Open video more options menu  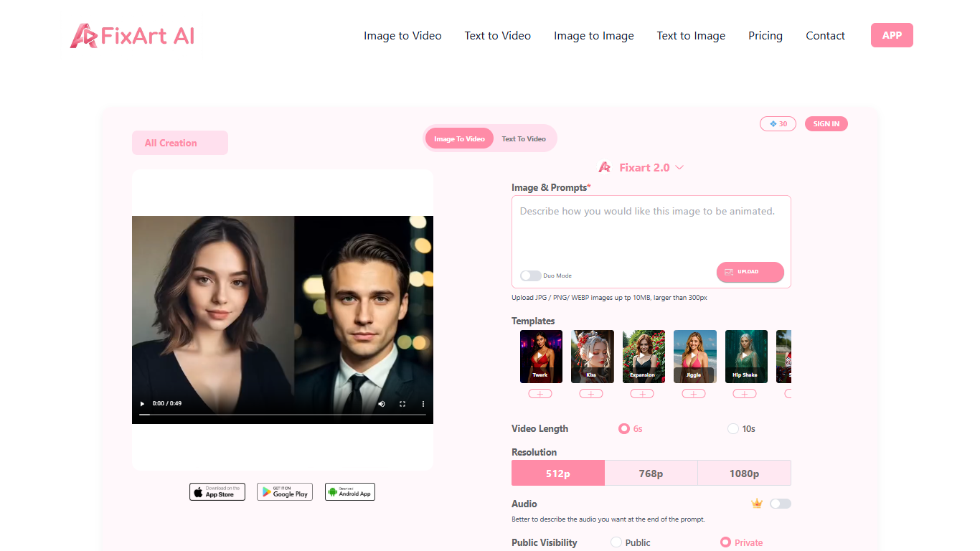coord(423,404)
